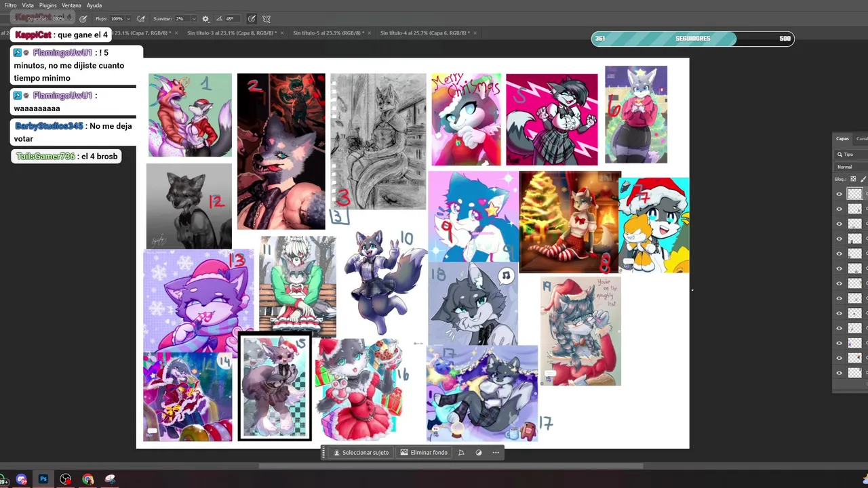Select the Capas panel tab

[x=842, y=138]
